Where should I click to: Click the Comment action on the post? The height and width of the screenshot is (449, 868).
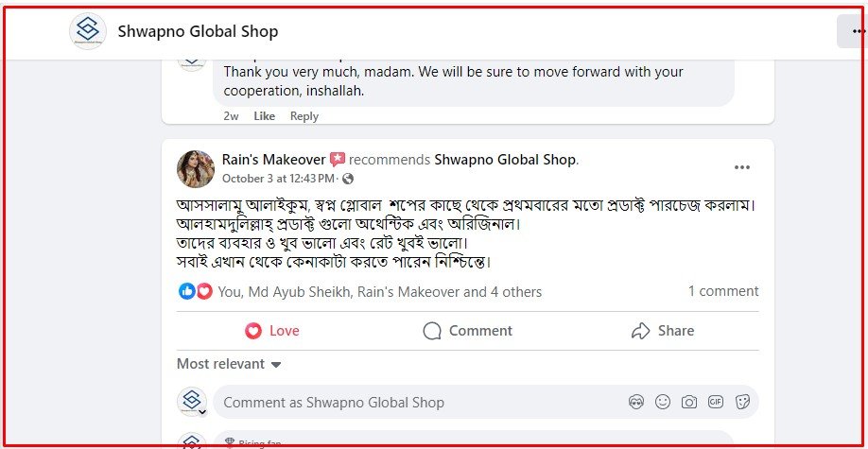click(x=467, y=331)
